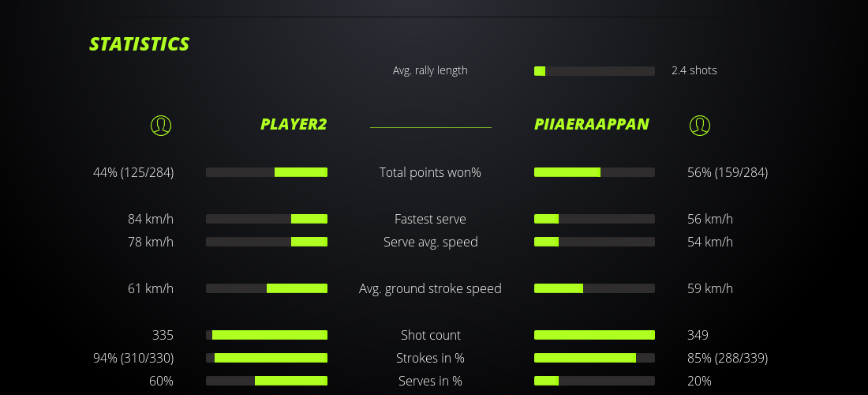This screenshot has width=868, height=395.
Task: Click Piiaeraappan's profile avatar icon
Action: point(700,125)
